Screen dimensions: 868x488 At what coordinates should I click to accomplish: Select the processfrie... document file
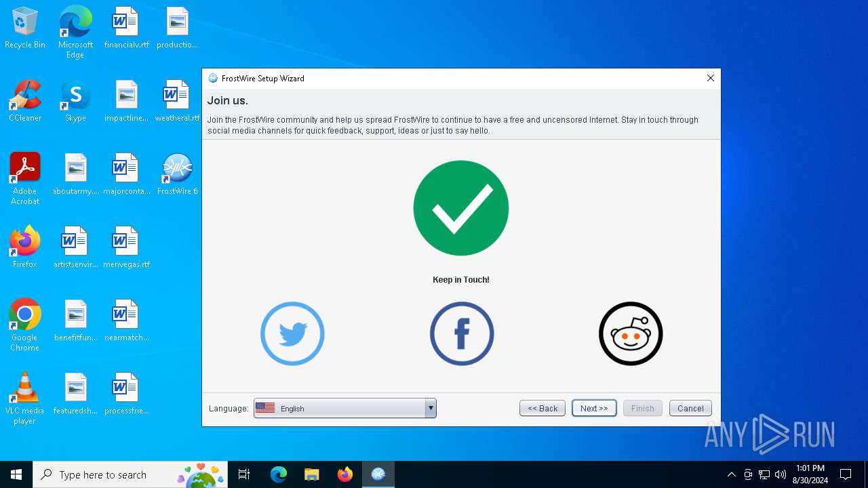pos(126,394)
